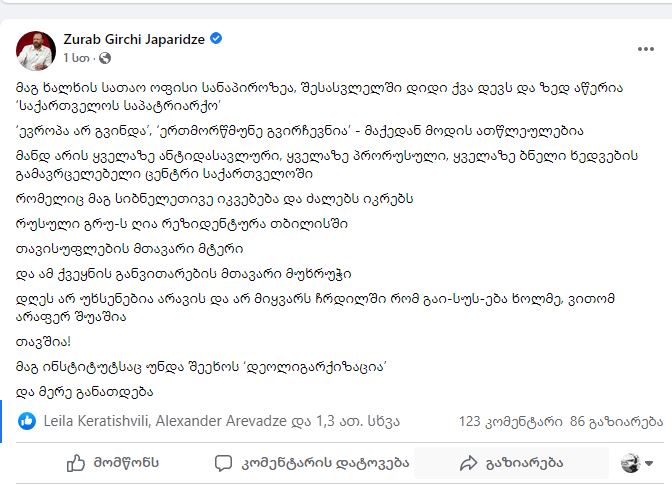Screen dimensions: 672x486
Task: Click the blue verified badge icon
Action: pos(216,39)
